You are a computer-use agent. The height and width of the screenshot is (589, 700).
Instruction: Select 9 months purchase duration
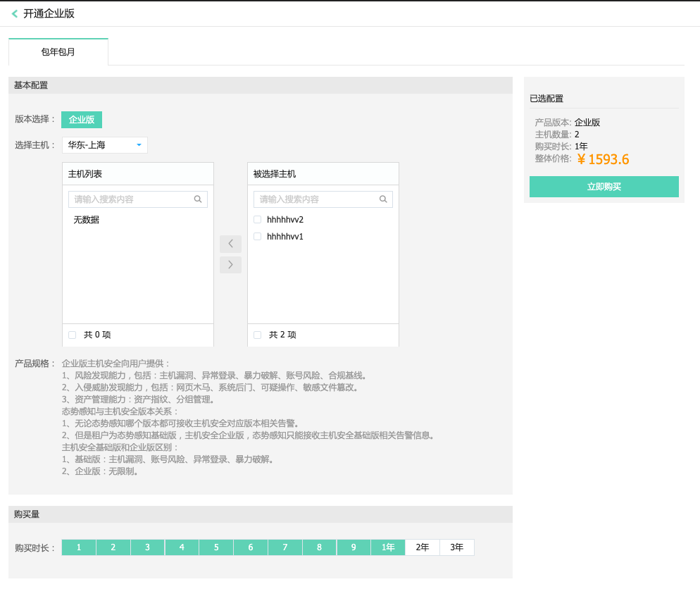[354, 547]
